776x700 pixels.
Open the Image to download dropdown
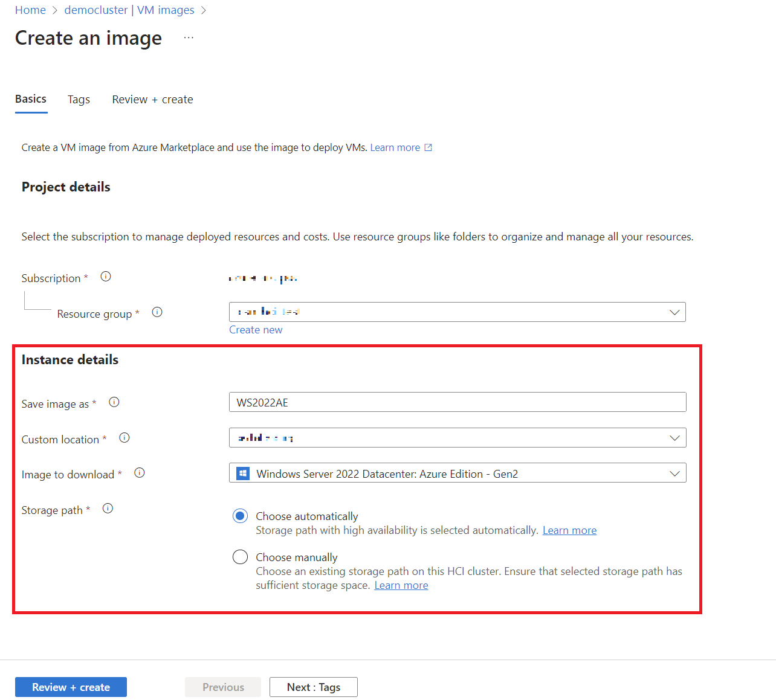tap(458, 473)
